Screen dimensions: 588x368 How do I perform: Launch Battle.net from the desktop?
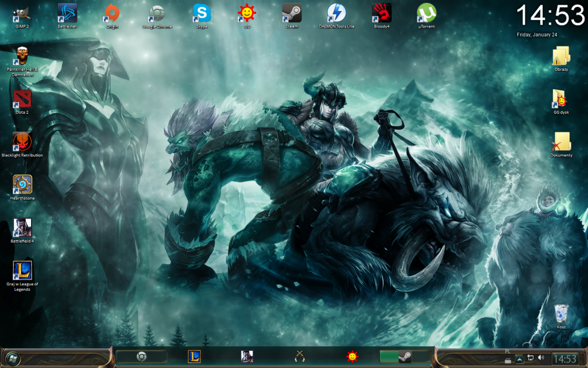(x=67, y=17)
